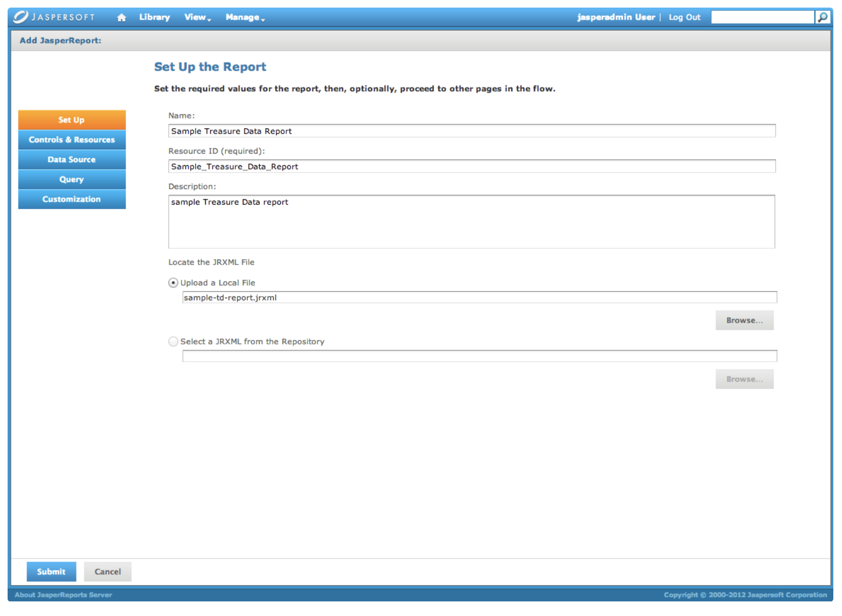Select the JRXML from Repository radio option

(x=173, y=342)
